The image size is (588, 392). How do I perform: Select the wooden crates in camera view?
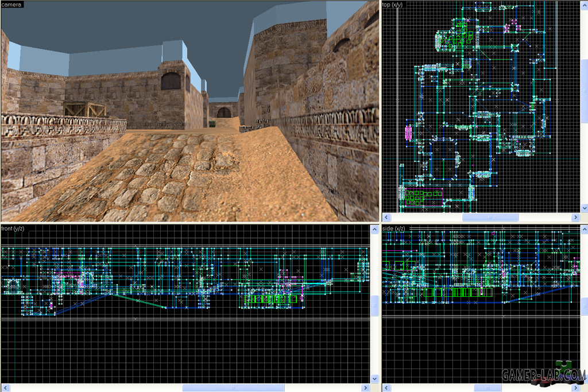pyautogui.click(x=84, y=109)
